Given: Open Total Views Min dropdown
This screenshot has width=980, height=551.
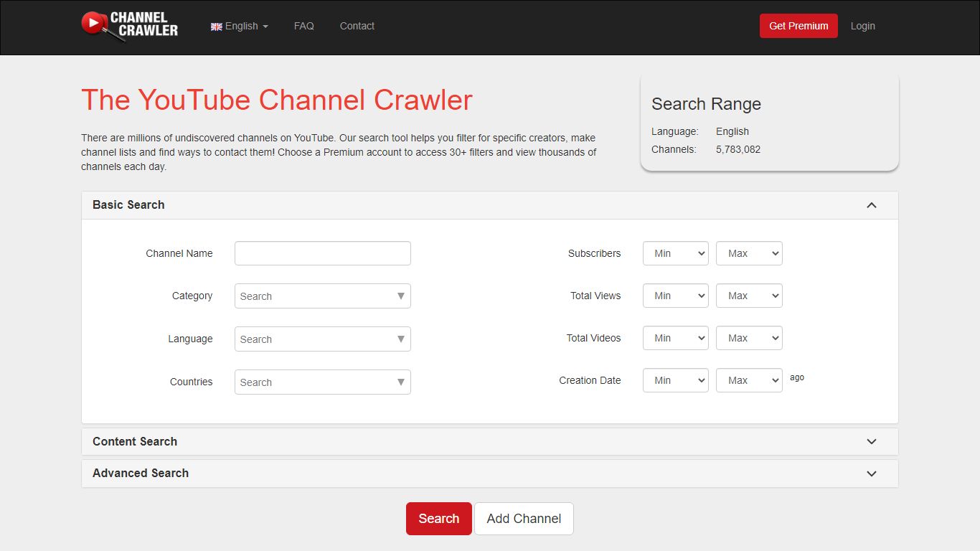Looking at the screenshot, I should 676,296.
